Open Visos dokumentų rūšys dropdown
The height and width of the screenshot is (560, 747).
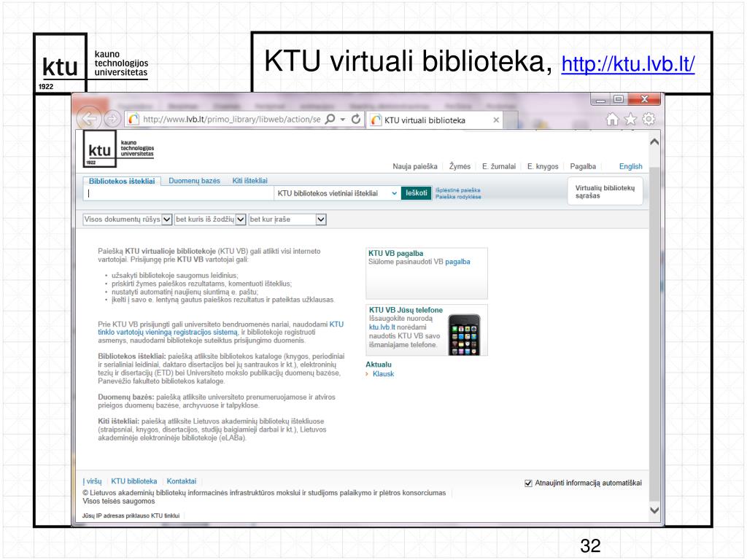pos(127,219)
